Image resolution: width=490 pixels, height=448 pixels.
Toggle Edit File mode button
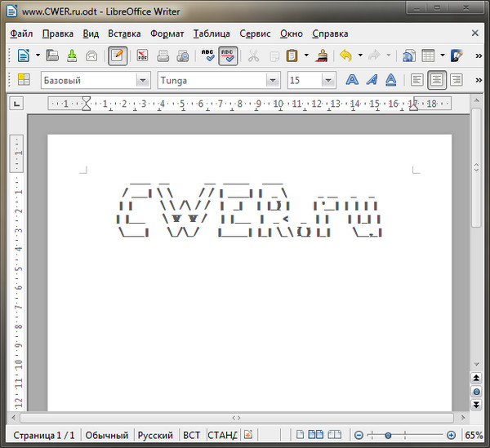click(118, 55)
